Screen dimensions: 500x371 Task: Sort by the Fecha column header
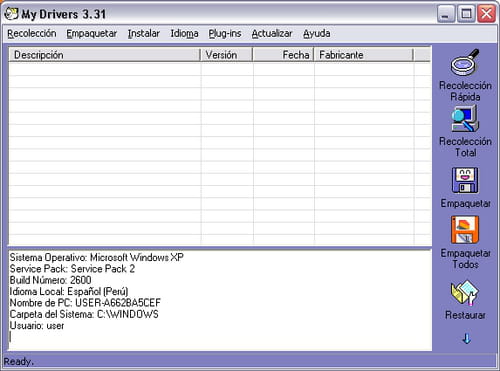point(283,55)
